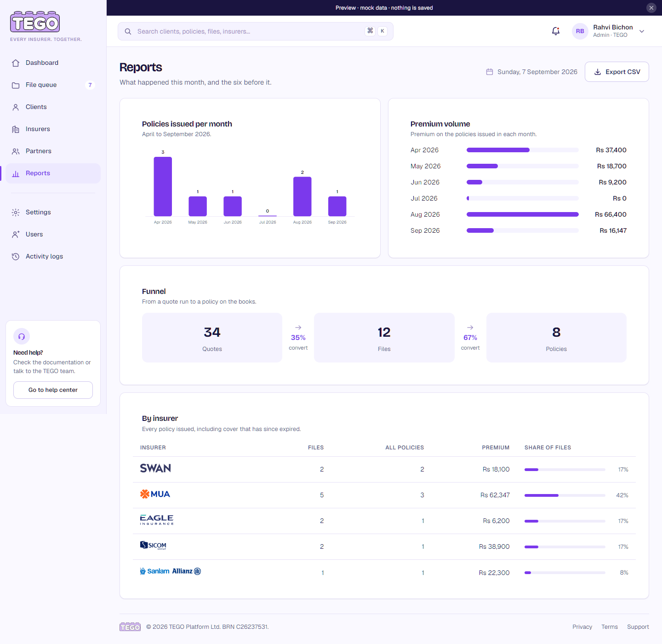662x644 pixels.
Task: Click the search magnifier icon
Action: tap(128, 31)
